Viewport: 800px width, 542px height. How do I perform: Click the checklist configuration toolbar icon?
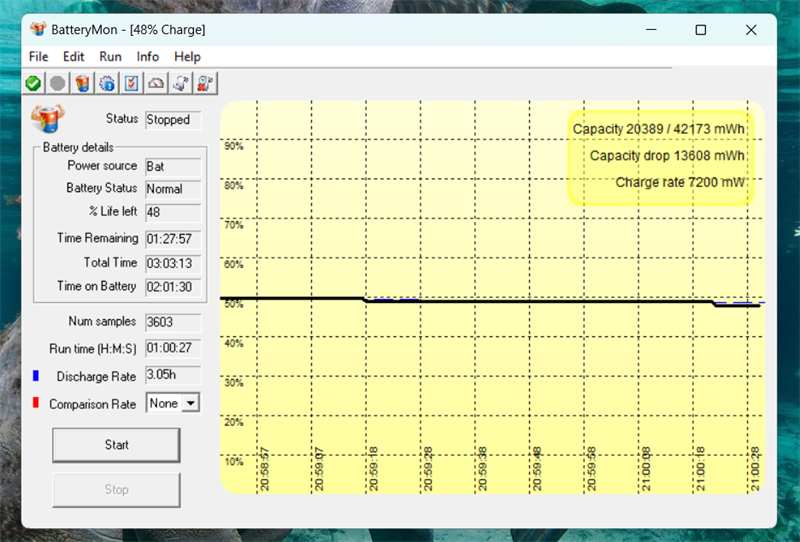pos(132,83)
